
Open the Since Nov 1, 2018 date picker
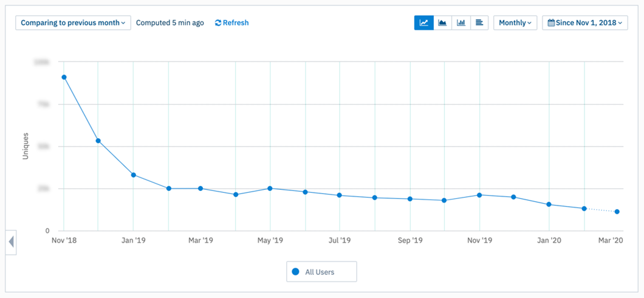click(585, 23)
